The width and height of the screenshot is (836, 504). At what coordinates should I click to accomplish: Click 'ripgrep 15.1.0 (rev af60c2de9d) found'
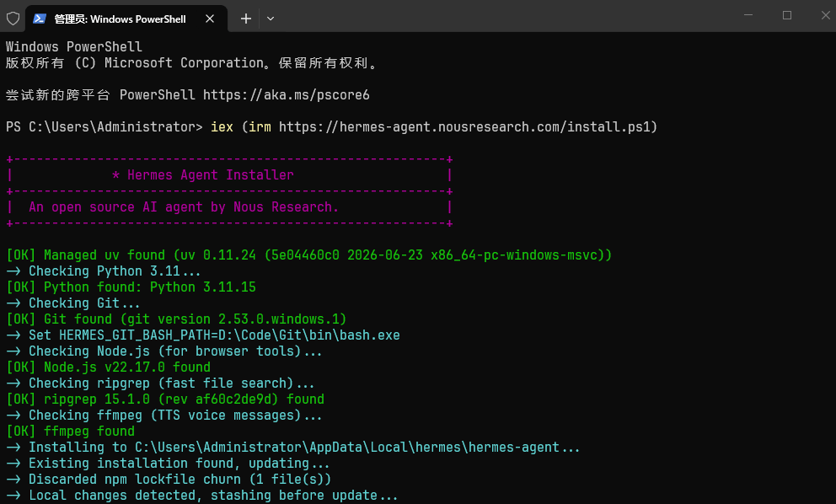coord(164,399)
